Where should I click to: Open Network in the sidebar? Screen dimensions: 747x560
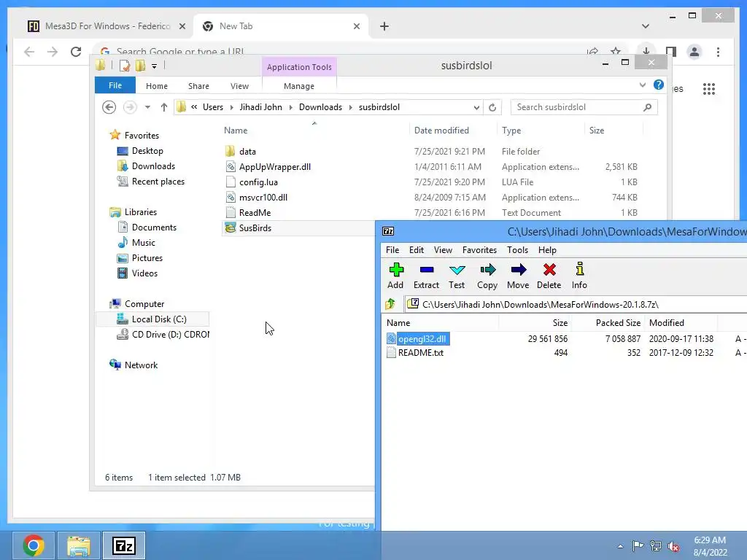pos(141,365)
